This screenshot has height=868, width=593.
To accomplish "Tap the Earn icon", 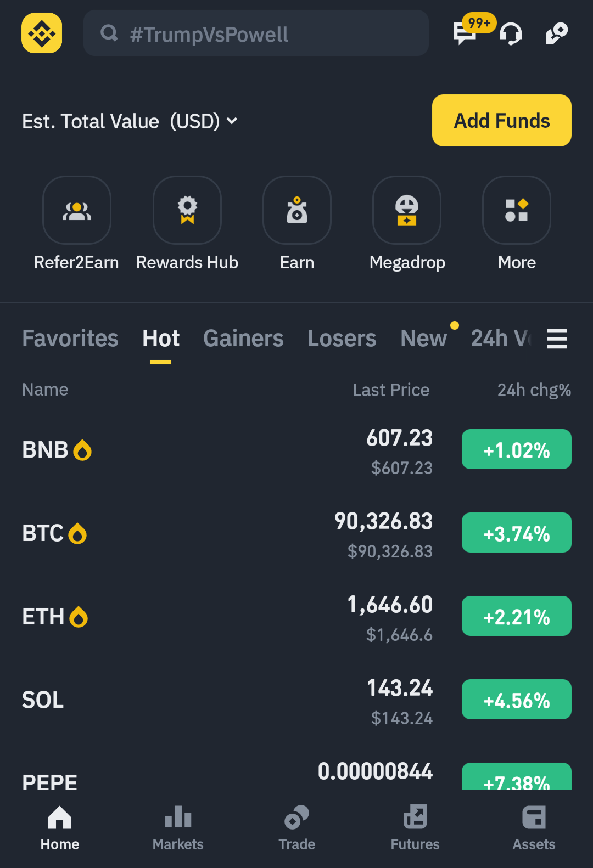I will [297, 210].
